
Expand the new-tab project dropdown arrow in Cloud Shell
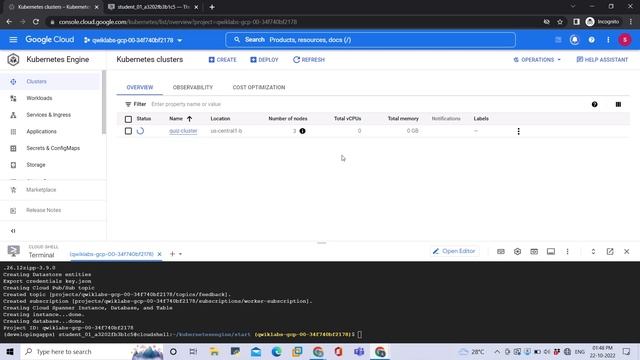click(180, 254)
